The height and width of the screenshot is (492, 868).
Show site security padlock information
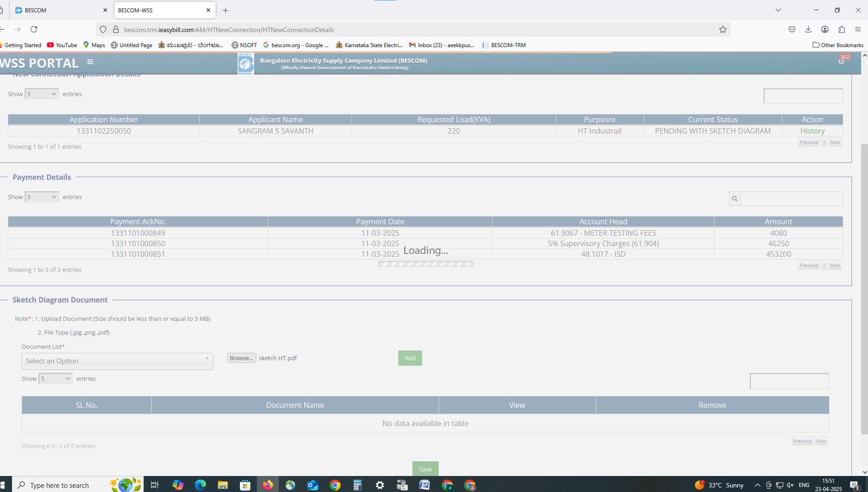(116, 29)
